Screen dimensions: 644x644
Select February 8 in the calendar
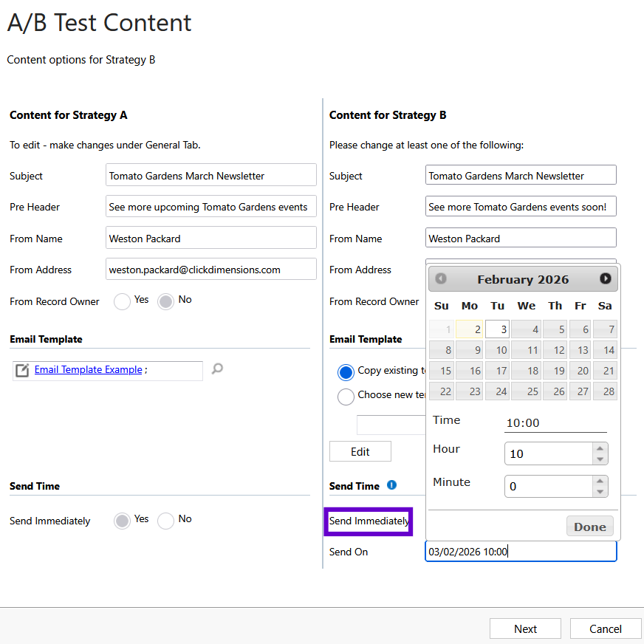pyautogui.click(x=442, y=350)
